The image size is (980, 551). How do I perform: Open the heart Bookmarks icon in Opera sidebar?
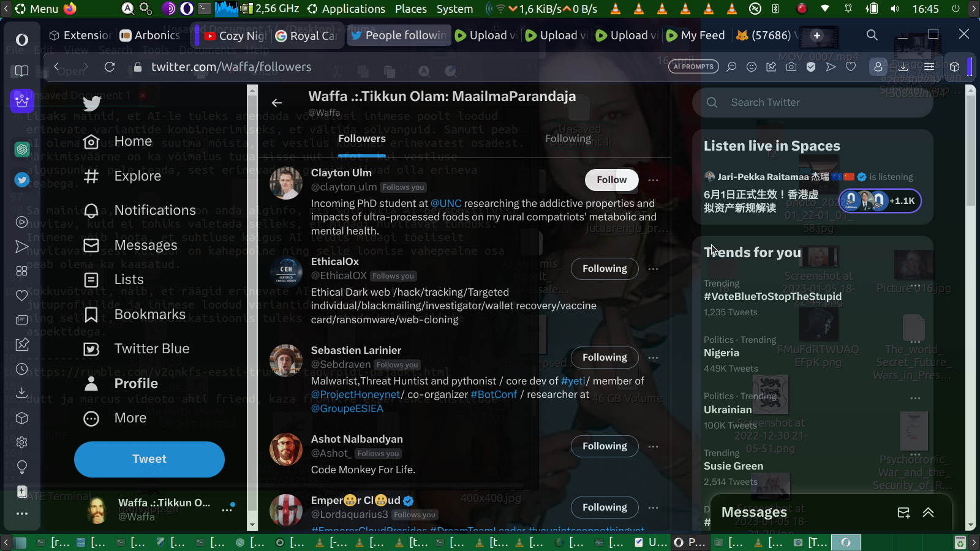22,296
